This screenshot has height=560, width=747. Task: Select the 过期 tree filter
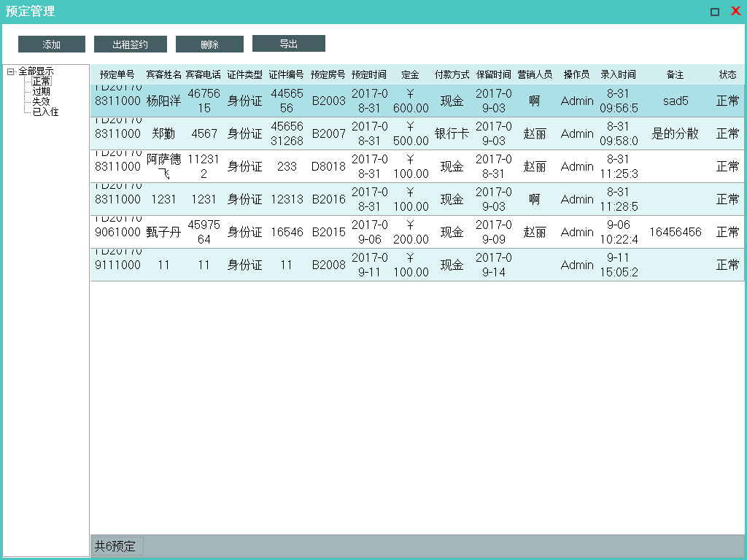(x=42, y=92)
